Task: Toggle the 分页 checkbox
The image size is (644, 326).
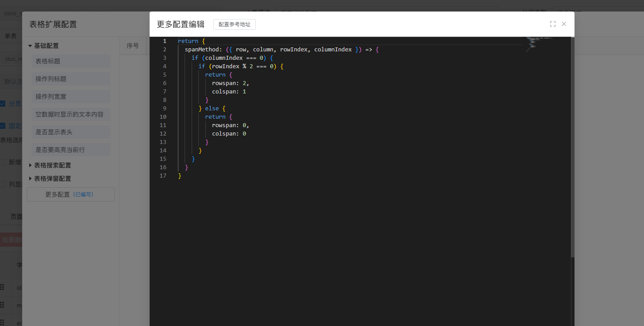Action: (3, 104)
